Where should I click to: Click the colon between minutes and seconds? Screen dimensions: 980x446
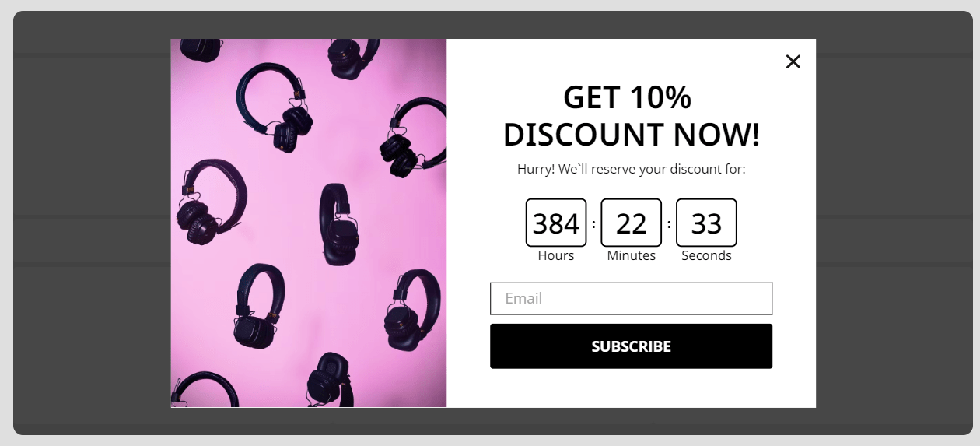click(669, 224)
